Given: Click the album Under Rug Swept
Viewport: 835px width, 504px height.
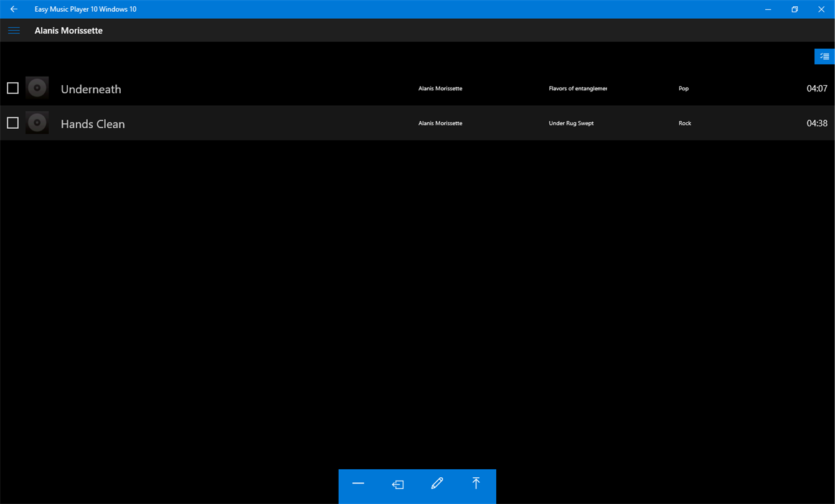Looking at the screenshot, I should tap(571, 123).
